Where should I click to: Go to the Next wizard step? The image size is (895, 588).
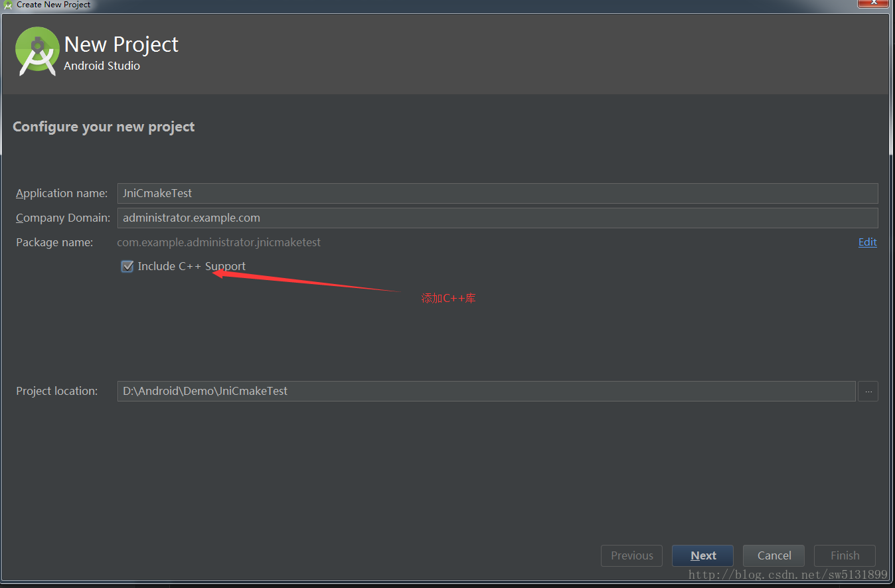click(702, 555)
